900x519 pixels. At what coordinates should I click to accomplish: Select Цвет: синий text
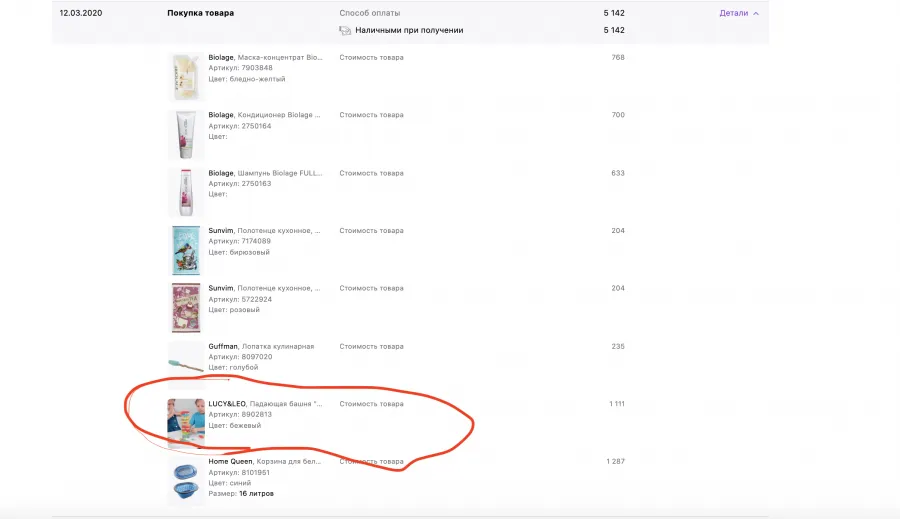point(230,483)
